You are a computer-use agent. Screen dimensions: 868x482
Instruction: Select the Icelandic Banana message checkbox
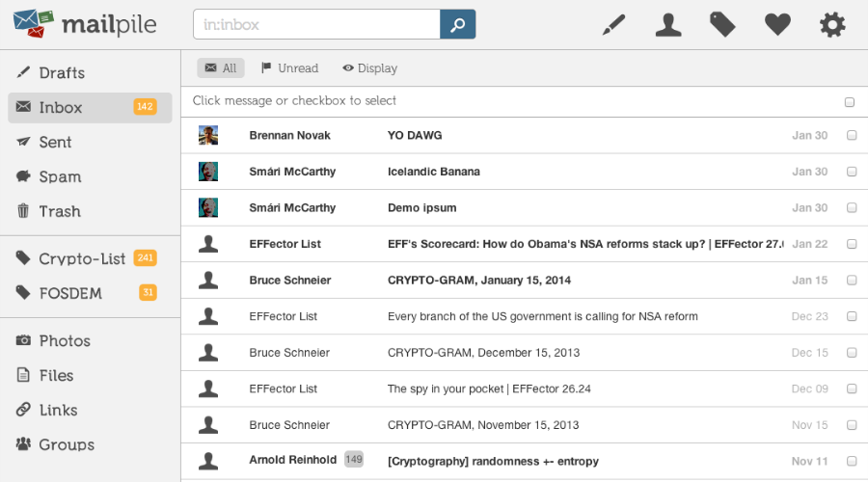point(852,172)
